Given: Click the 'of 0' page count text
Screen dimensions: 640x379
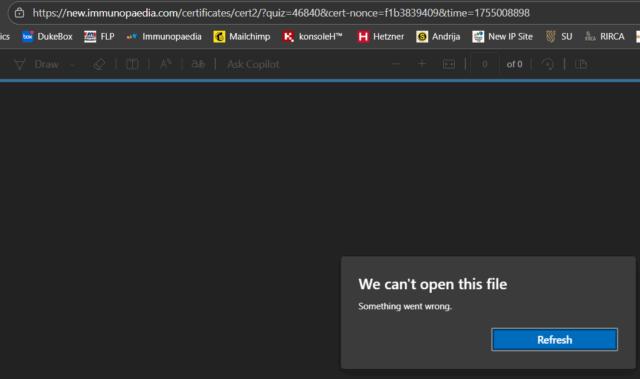Looking at the screenshot, I should pos(514,64).
